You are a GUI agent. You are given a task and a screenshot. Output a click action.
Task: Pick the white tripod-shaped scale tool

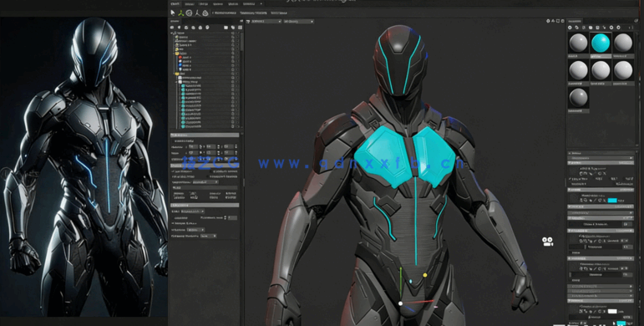tap(197, 13)
